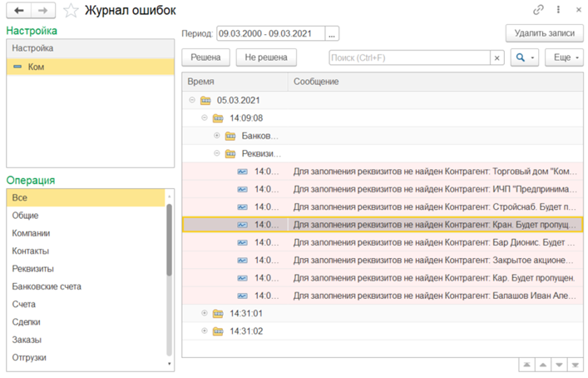The width and height of the screenshot is (588, 378).
Task: Add Журнал ошибок to favorites star
Action: [72, 11]
